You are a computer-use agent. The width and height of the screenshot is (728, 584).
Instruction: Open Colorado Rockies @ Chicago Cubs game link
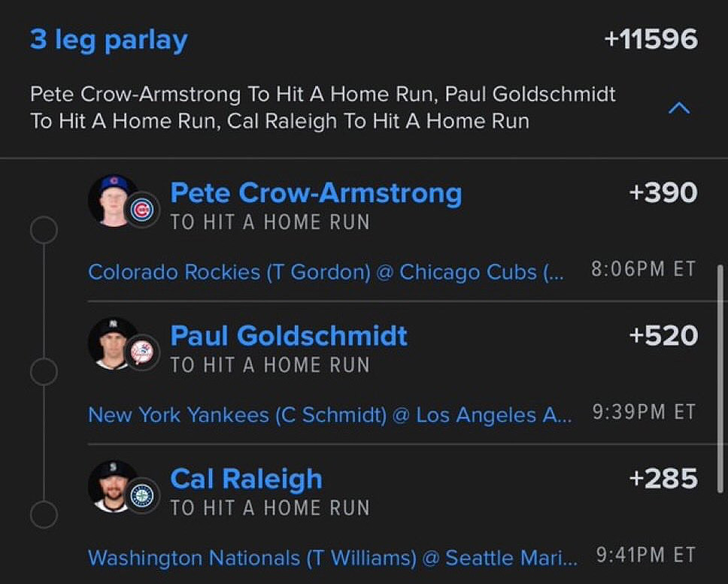click(325, 271)
